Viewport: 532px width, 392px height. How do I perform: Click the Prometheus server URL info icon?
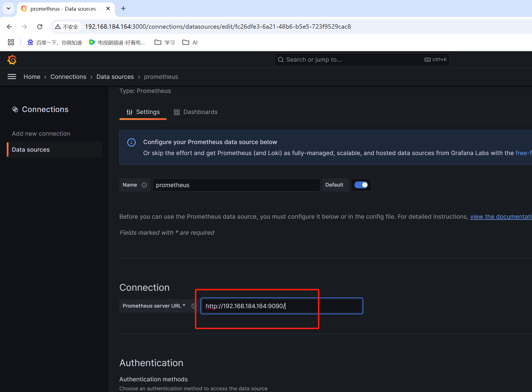coord(194,306)
